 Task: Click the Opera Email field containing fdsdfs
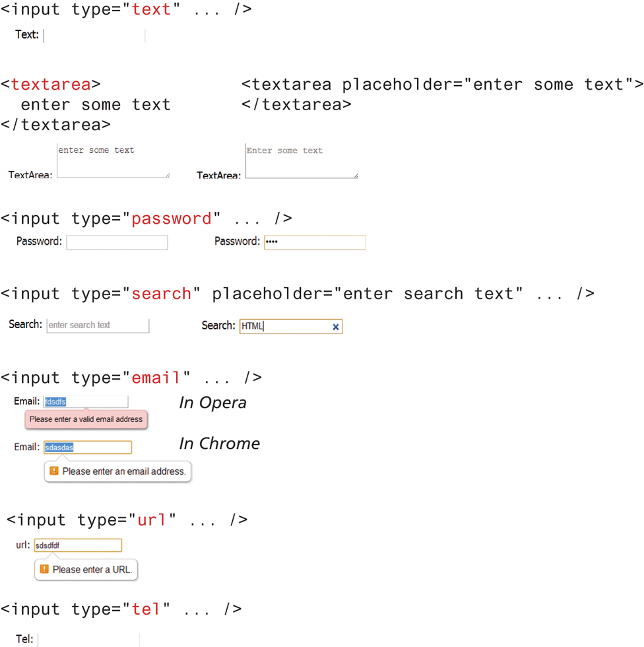tap(86, 402)
